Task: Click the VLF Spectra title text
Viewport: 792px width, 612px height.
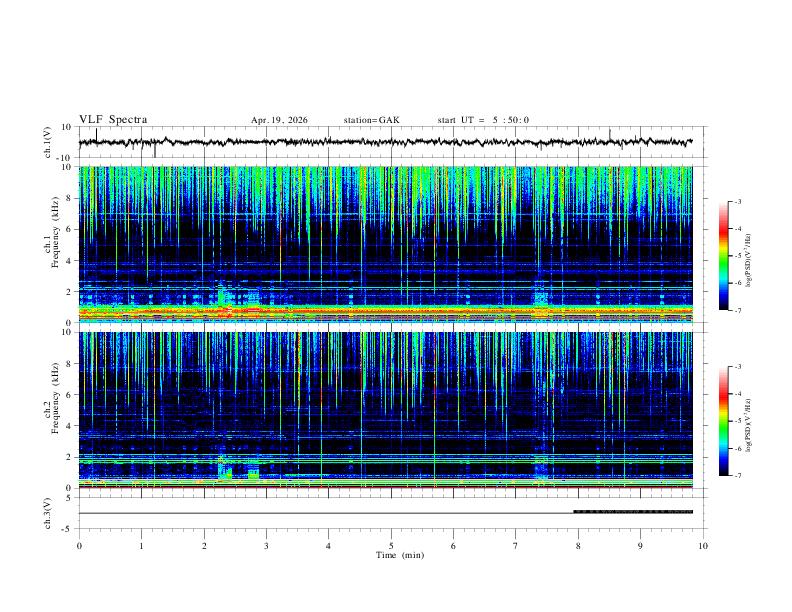Action: tap(113, 120)
